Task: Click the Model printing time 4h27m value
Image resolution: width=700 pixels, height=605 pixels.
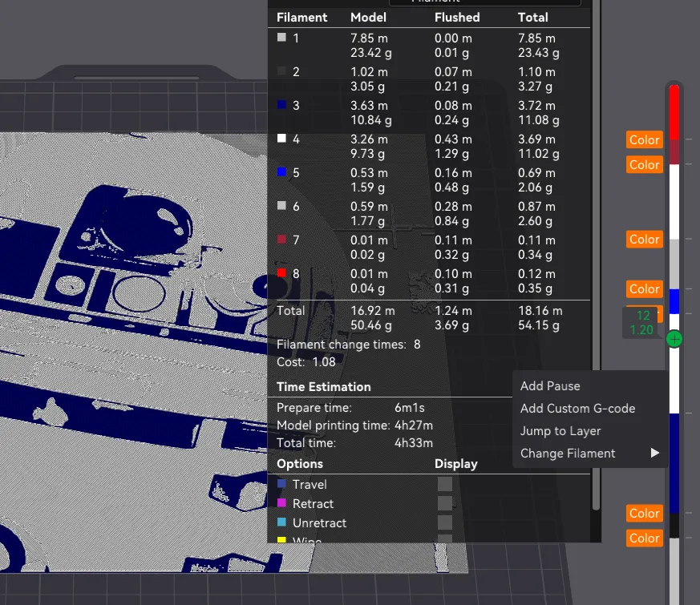Action: 414,426
